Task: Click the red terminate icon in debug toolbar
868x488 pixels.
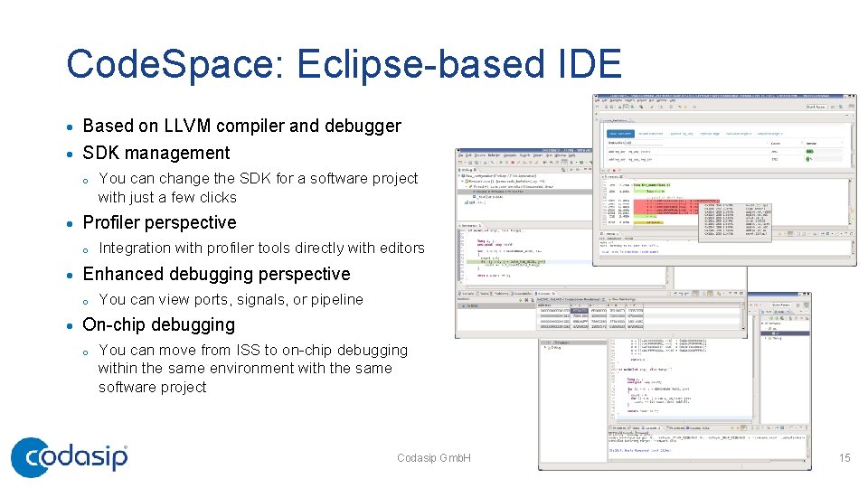Action: pyautogui.click(x=513, y=163)
